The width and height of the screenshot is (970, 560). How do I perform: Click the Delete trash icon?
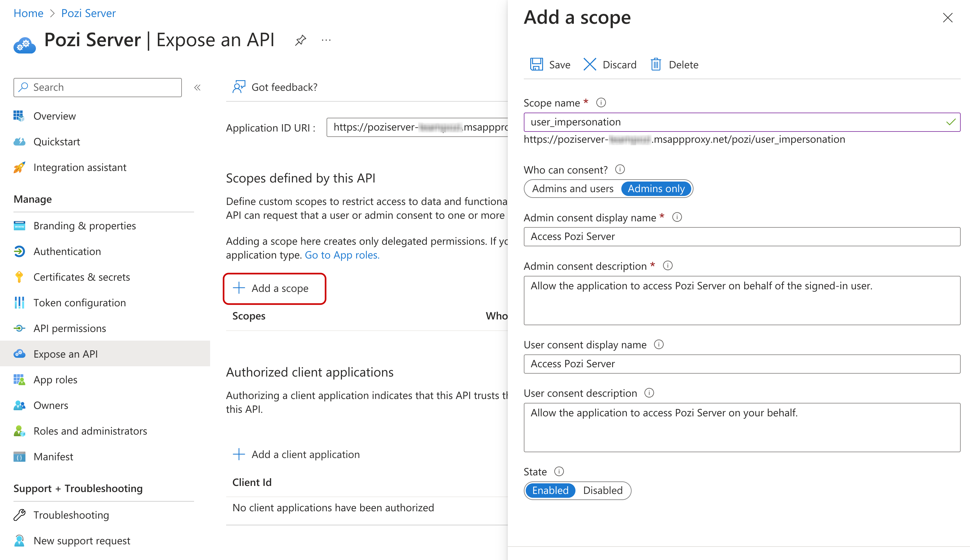tap(655, 64)
